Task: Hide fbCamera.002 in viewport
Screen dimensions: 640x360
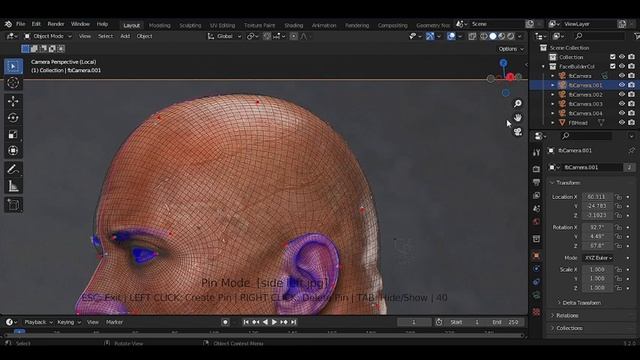Action: (622, 94)
